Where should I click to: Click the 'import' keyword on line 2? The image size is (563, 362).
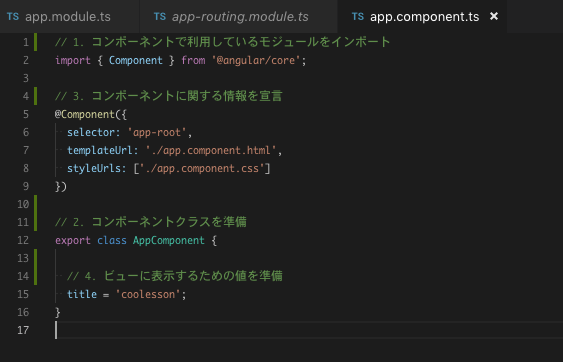[x=73, y=60]
